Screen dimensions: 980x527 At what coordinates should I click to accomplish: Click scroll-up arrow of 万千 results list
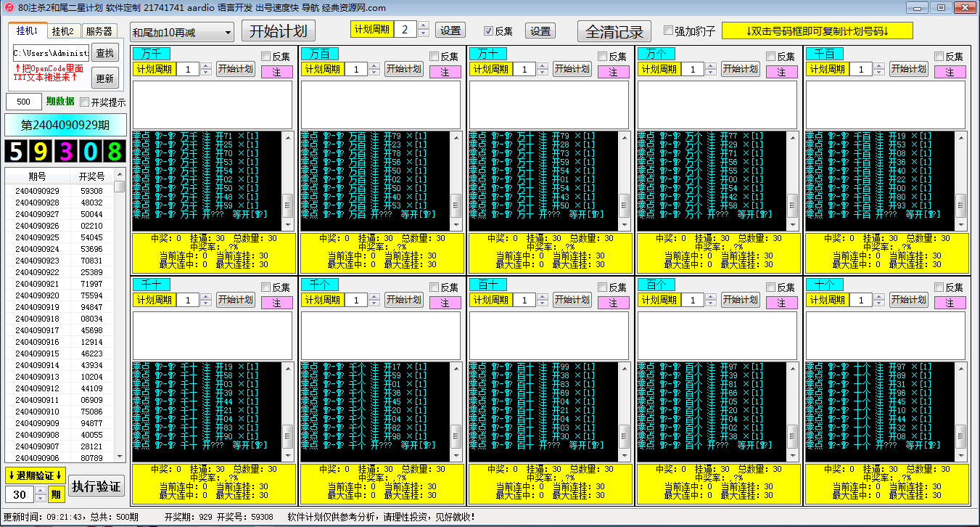click(288, 138)
